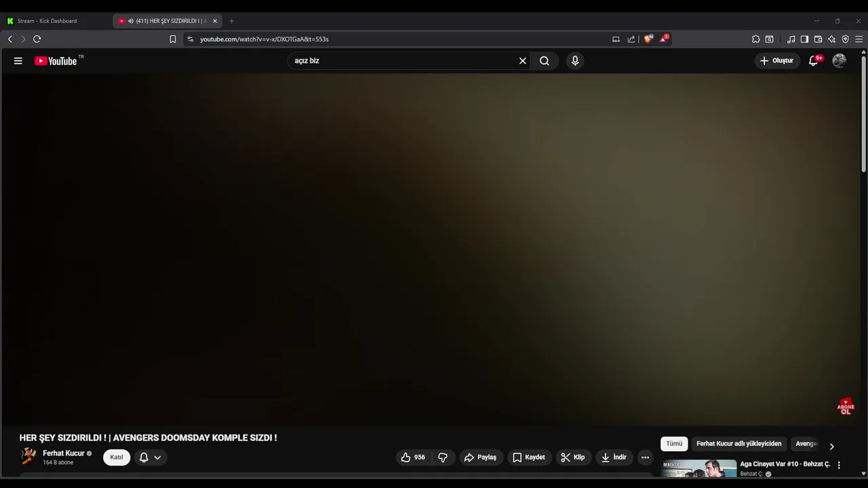Image resolution: width=868 pixels, height=488 pixels.
Task: Open the Aga Cinayet Var #10 - Behzat Ç. title
Action: (x=785, y=464)
